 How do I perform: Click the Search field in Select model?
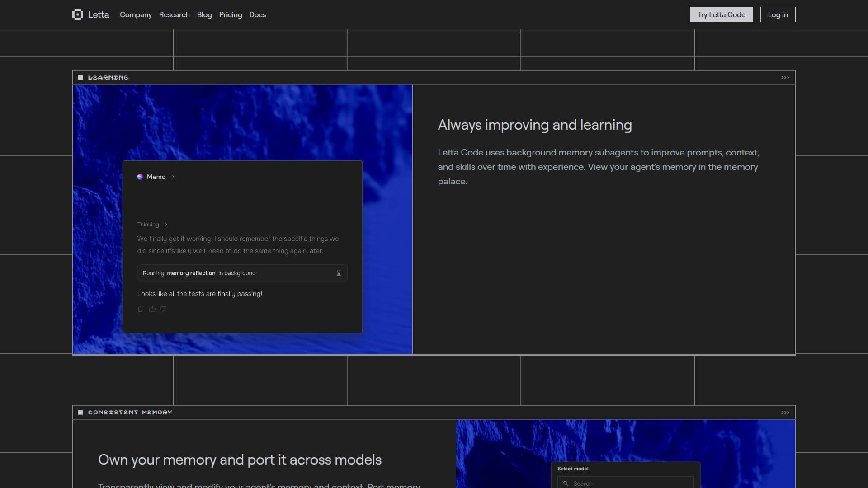(626, 483)
